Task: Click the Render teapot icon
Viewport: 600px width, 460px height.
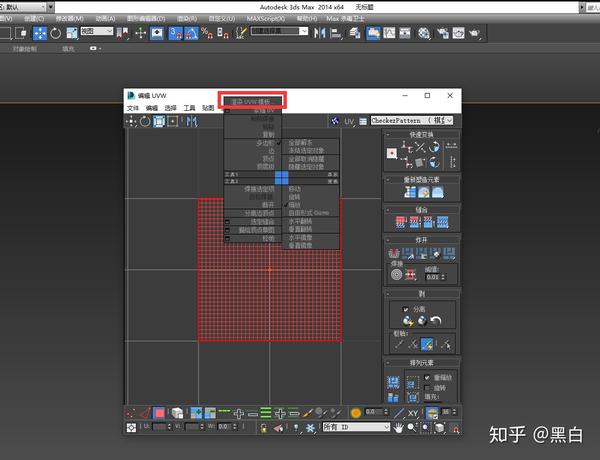Action: click(x=474, y=33)
